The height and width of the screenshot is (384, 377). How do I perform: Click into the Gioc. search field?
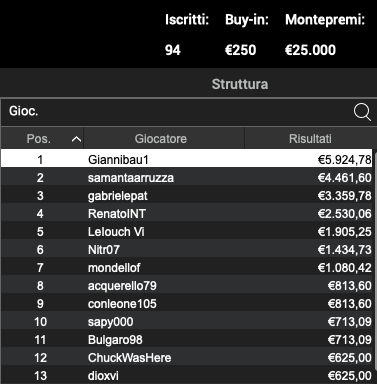point(177,112)
